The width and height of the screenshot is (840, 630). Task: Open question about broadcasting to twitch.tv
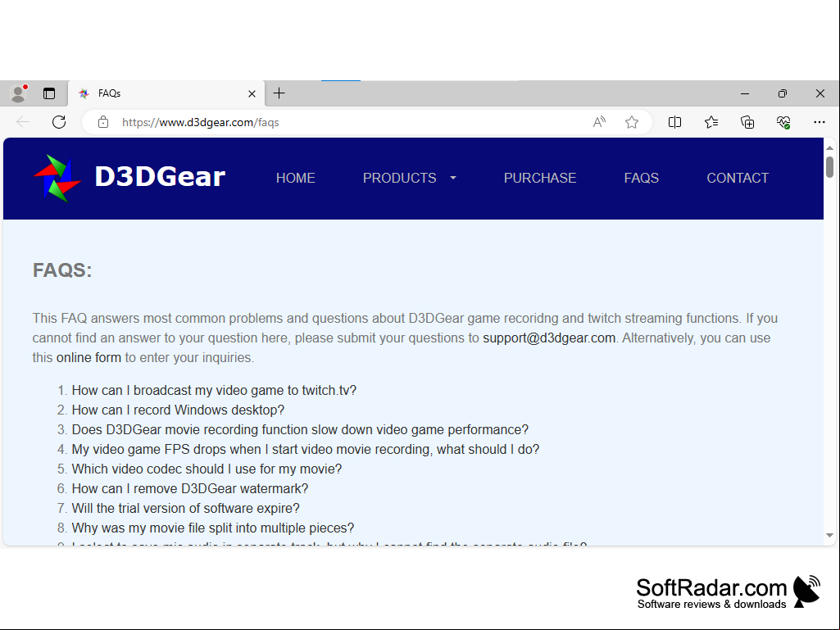214,391
